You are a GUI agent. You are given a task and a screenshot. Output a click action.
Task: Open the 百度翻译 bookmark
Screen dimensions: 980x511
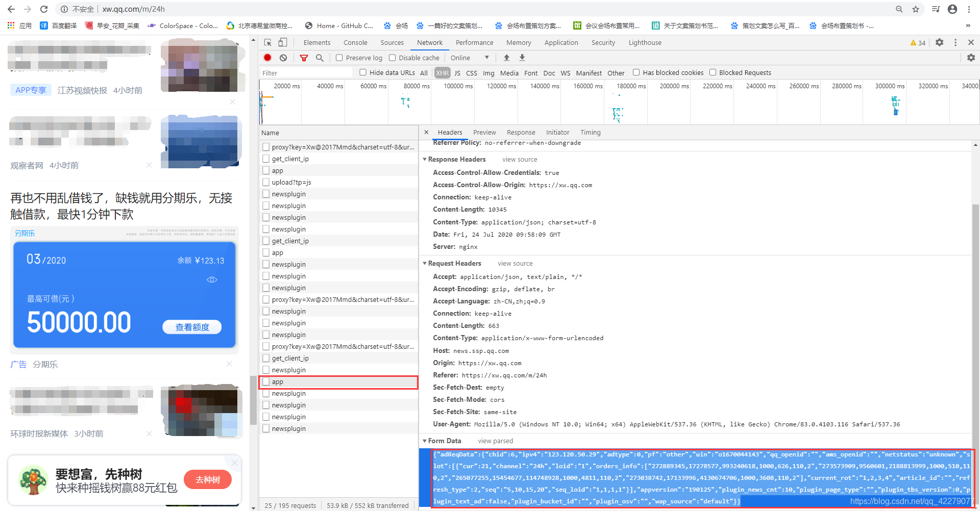tap(58, 25)
